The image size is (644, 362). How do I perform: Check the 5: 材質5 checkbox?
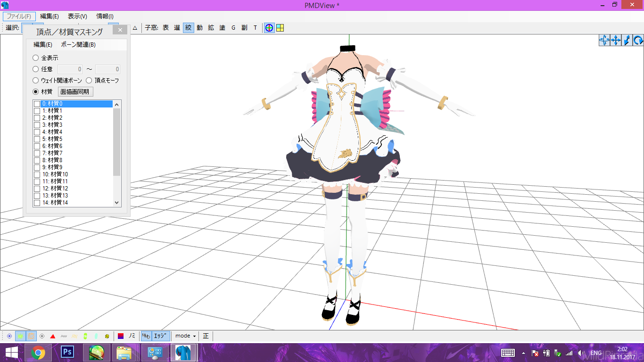click(37, 139)
